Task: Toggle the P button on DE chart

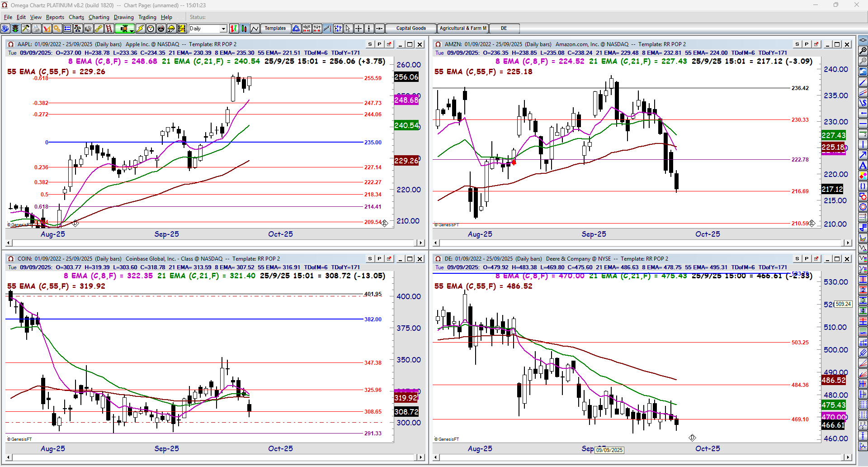Action: point(807,259)
